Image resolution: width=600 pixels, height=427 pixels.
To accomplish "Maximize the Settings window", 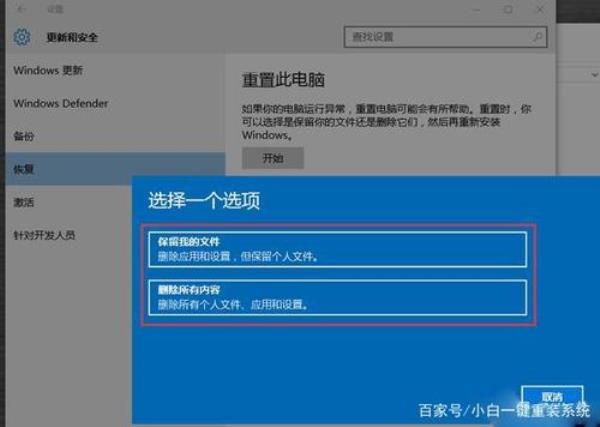I will [x=508, y=9].
